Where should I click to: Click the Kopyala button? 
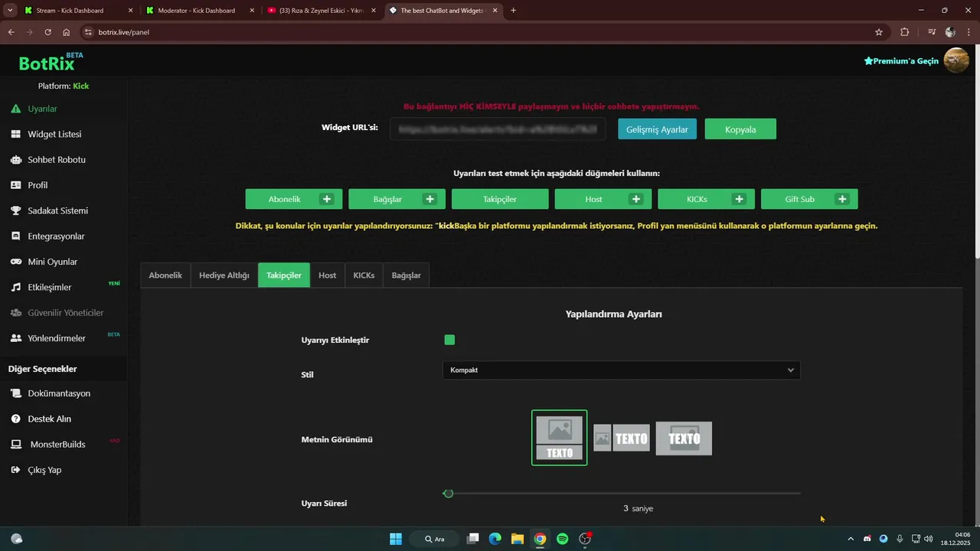(x=740, y=129)
